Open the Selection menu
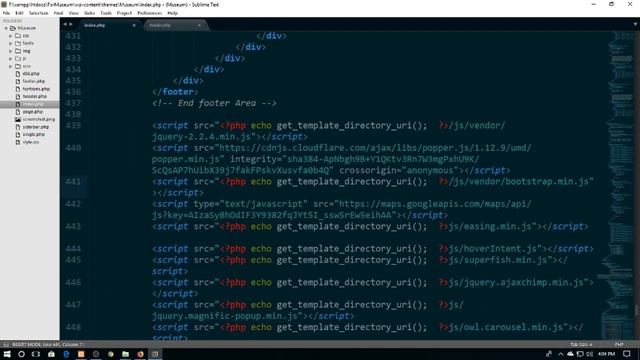 pyautogui.click(x=38, y=13)
